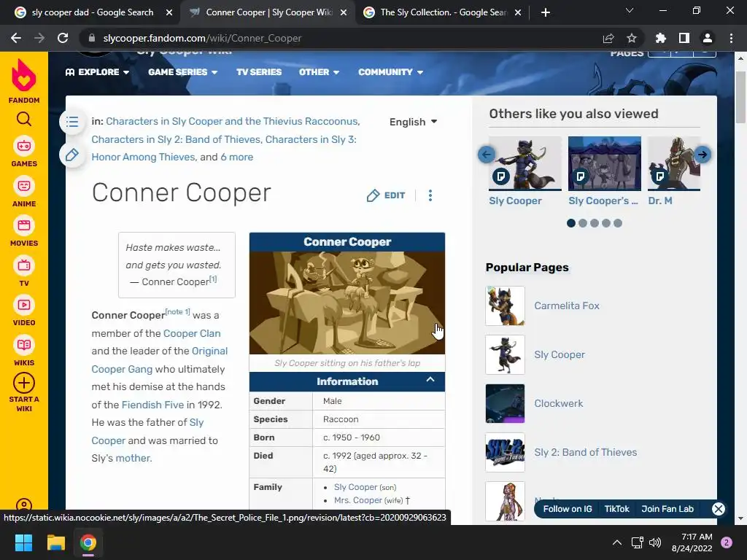
Task: Open the article three-dot more menu
Action: point(430,195)
